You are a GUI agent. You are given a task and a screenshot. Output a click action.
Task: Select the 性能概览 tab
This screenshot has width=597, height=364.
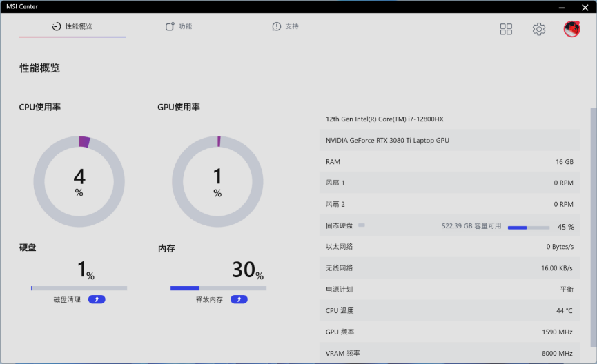pos(72,27)
